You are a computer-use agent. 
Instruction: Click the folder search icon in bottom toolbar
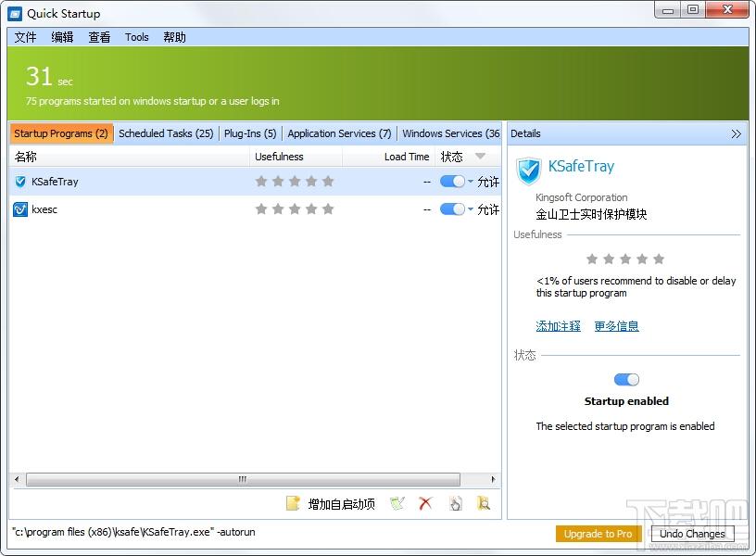click(x=484, y=503)
